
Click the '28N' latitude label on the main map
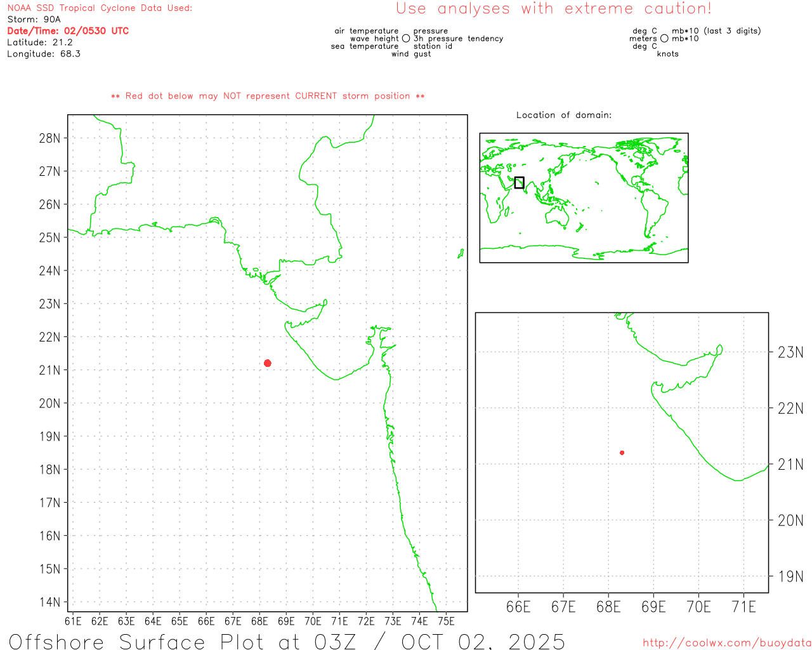[x=49, y=138]
